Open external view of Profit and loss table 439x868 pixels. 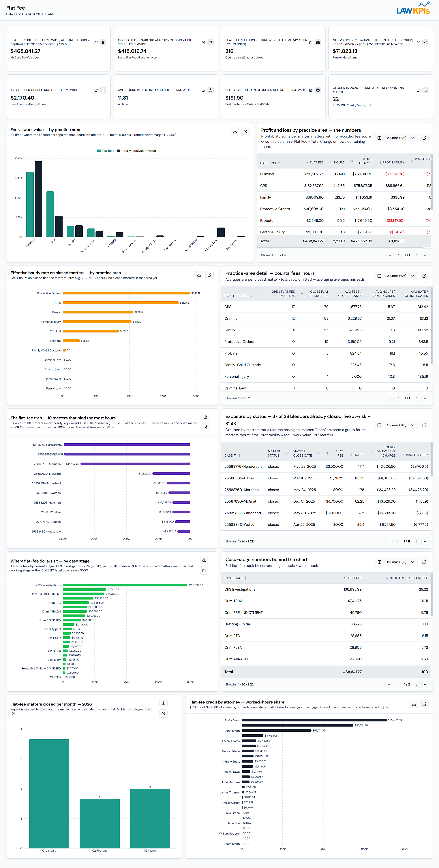tap(425, 138)
